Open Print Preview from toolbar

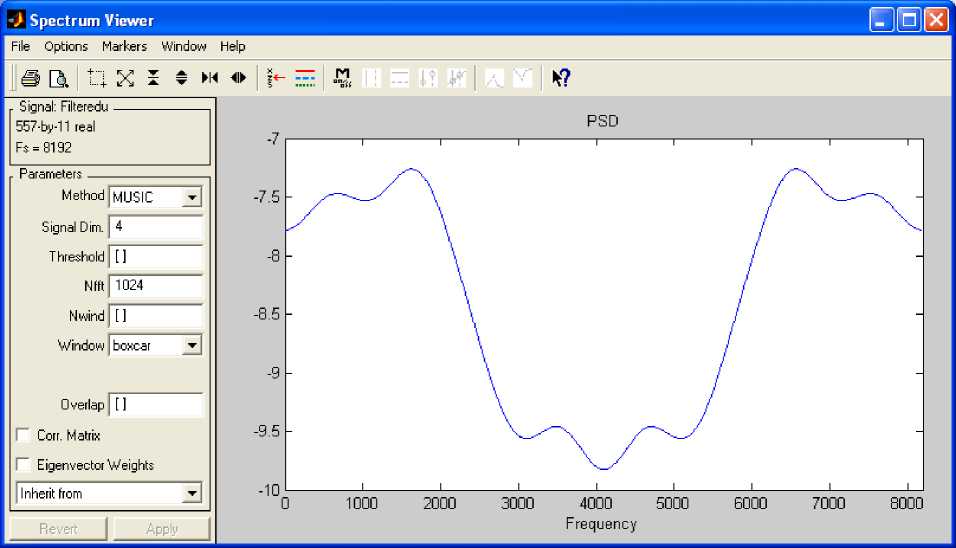pos(59,78)
